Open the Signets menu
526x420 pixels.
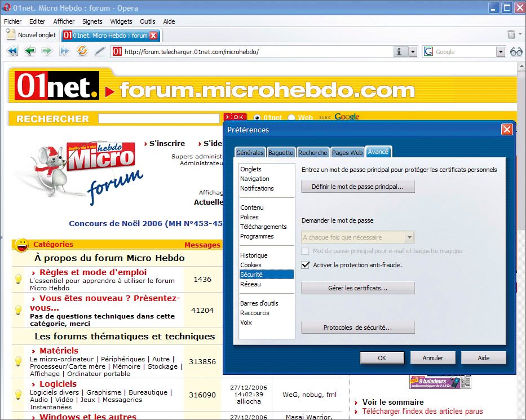92,21
